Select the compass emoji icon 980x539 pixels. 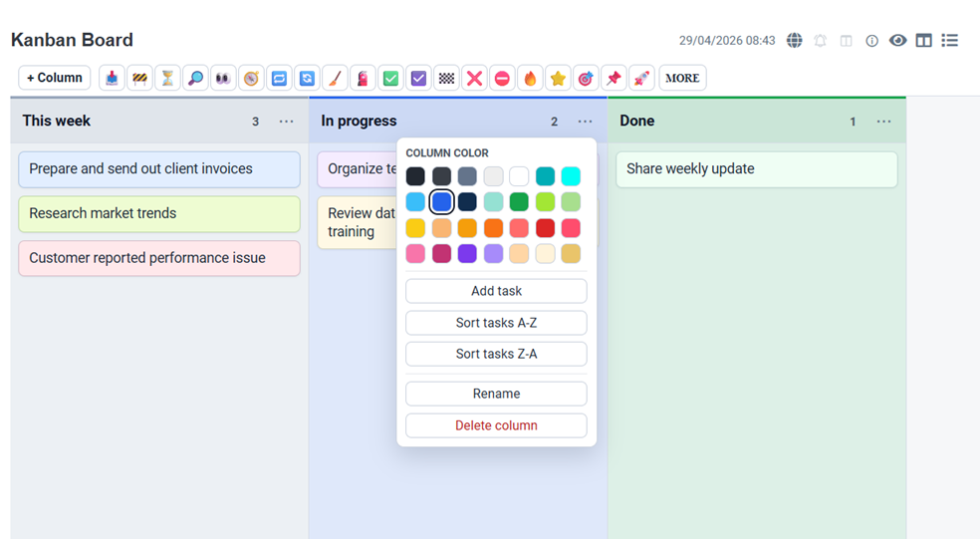[x=251, y=78]
